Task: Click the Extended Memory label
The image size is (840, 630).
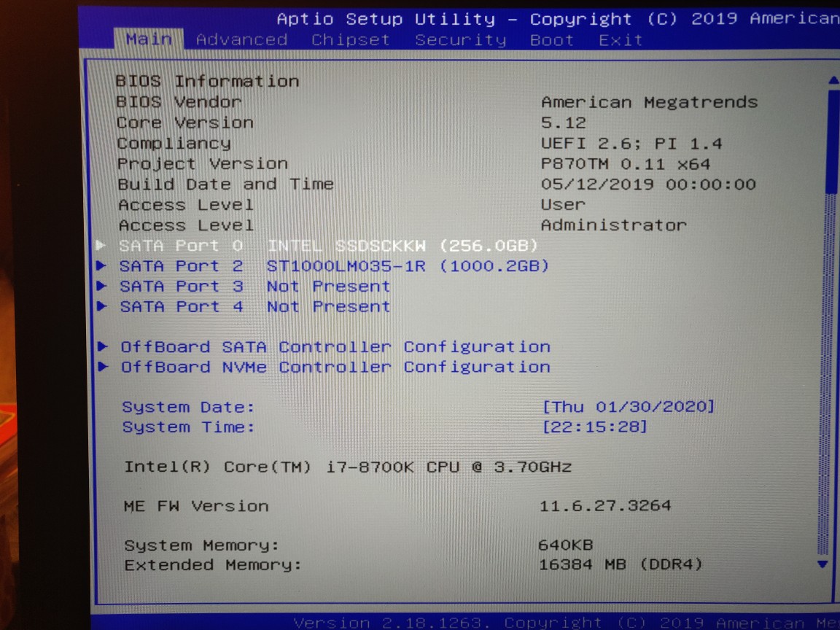Action: (x=213, y=564)
